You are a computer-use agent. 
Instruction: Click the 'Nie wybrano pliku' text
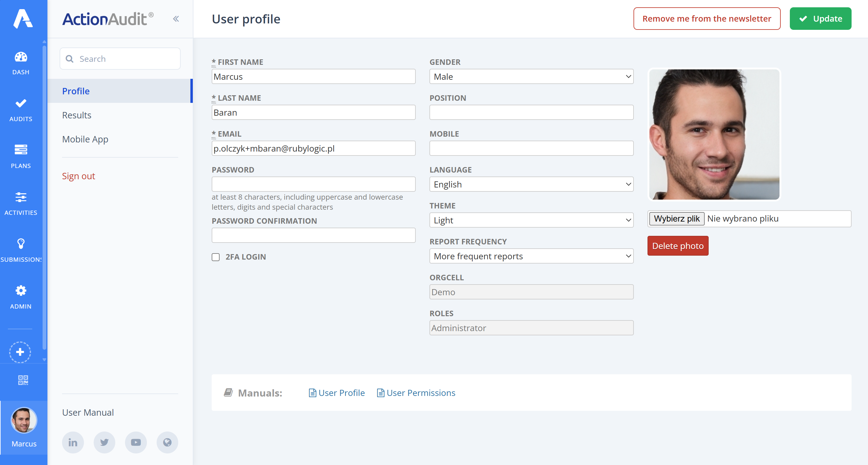coord(743,219)
